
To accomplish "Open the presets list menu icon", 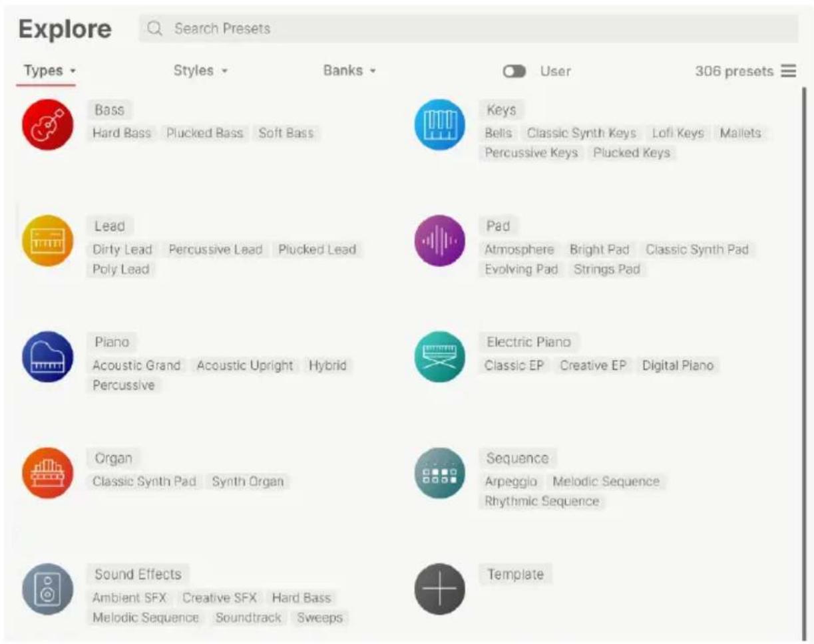I will [789, 71].
